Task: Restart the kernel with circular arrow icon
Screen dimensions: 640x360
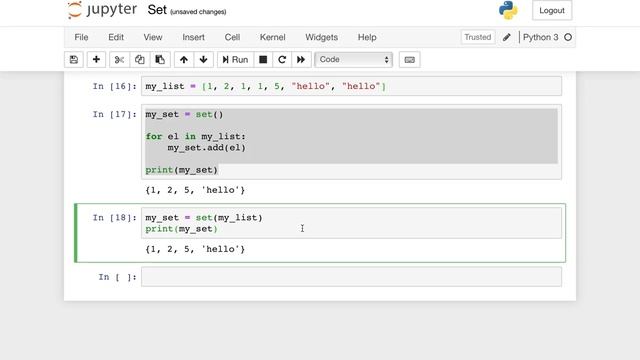Action: (282, 60)
